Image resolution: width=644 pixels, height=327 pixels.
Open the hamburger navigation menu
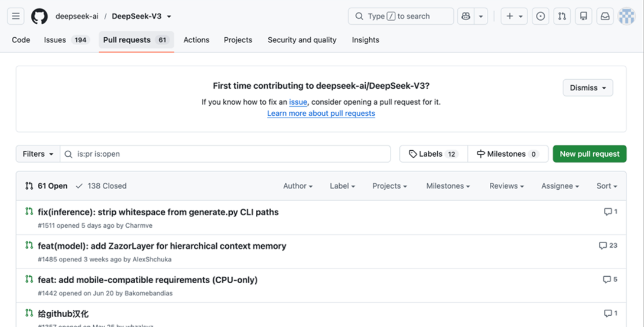15,17
